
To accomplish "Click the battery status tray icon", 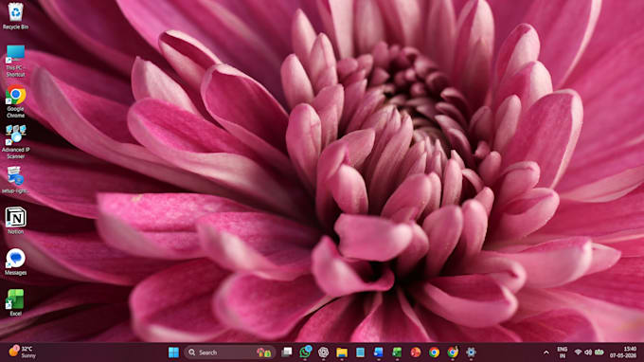I will click(599, 353).
